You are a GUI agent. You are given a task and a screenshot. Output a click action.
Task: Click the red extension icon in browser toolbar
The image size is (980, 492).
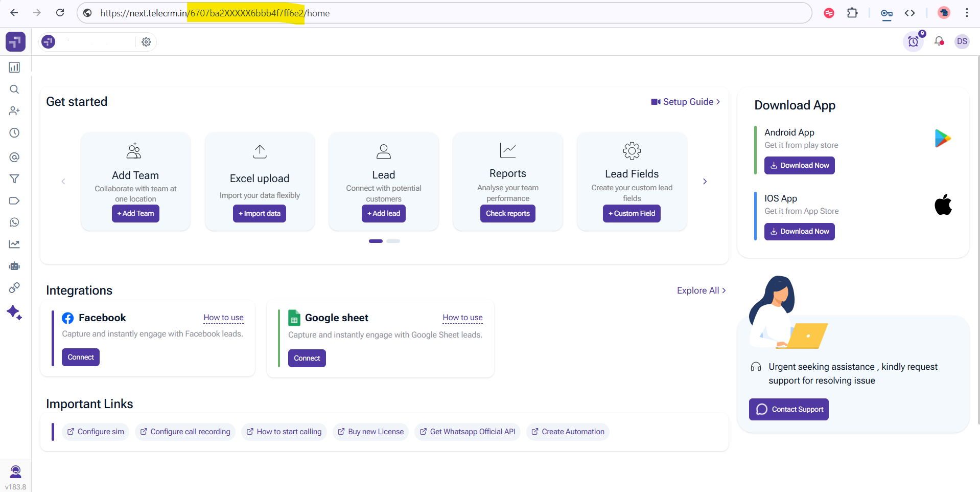[829, 13]
